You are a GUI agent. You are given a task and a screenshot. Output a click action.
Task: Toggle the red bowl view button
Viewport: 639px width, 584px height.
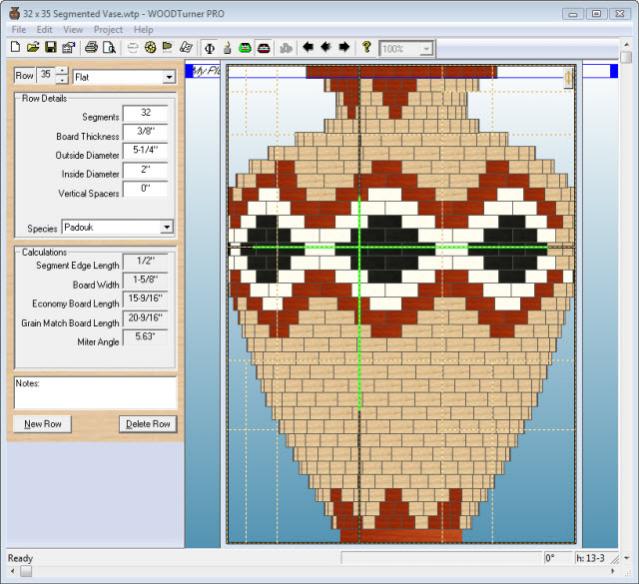pos(263,47)
